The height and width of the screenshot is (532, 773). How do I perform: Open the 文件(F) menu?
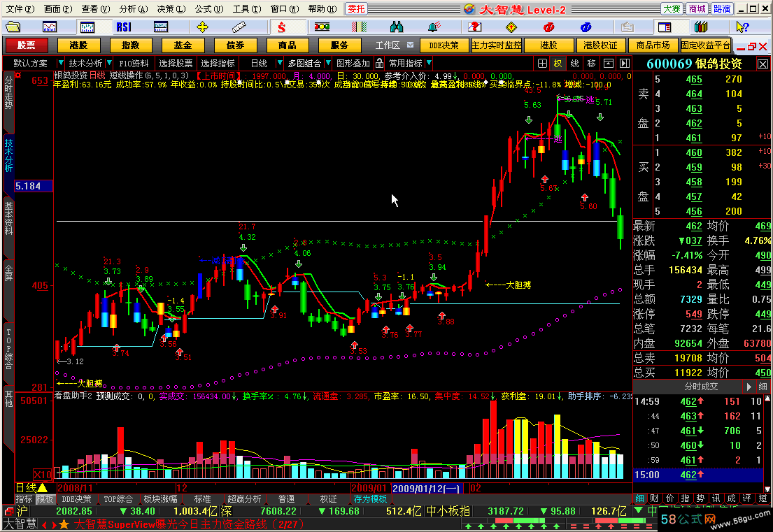tap(20, 9)
